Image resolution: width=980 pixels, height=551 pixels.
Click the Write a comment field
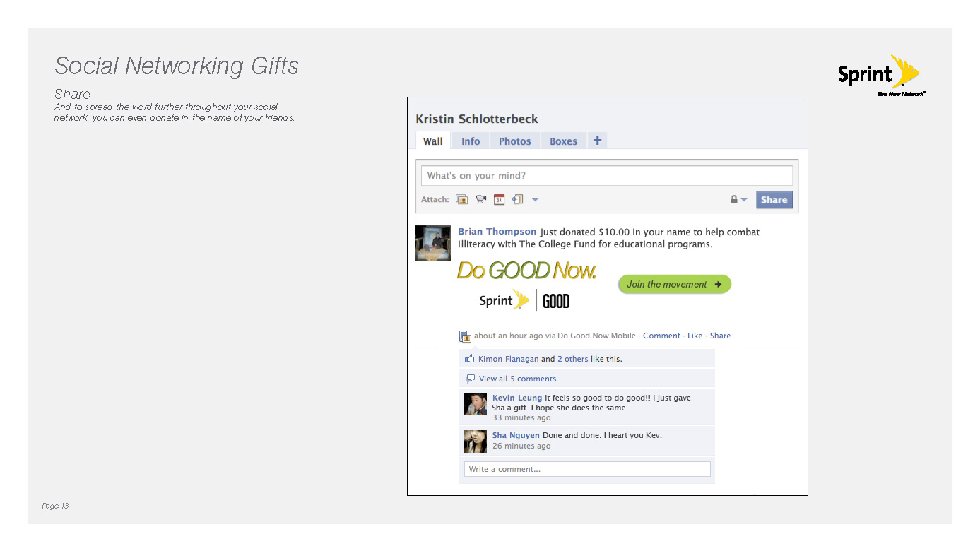pos(587,469)
